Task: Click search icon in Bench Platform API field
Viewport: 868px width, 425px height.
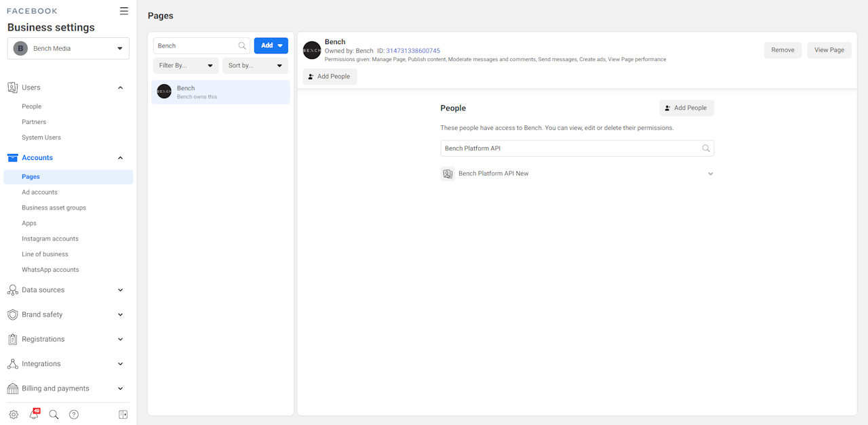Action: (706, 148)
